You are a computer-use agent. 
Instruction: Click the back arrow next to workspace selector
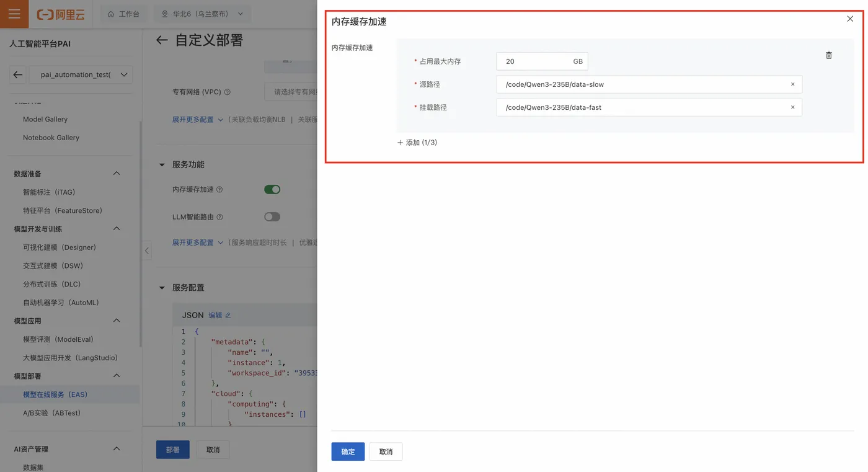[x=18, y=74]
